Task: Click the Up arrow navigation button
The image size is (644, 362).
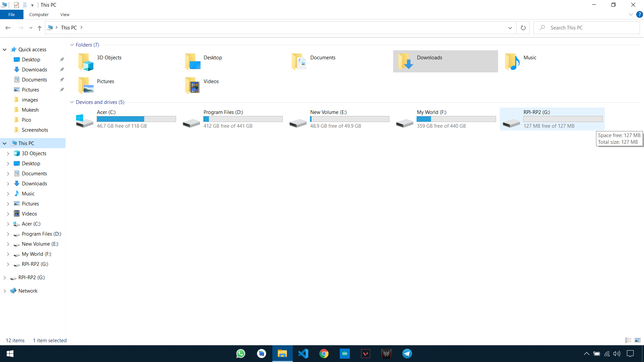Action: tap(40, 28)
